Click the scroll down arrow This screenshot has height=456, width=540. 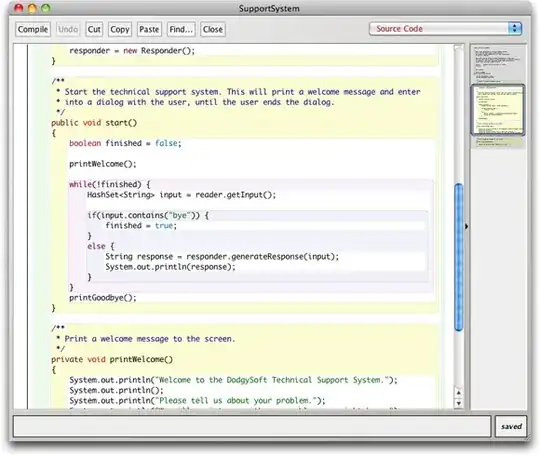(x=458, y=403)
